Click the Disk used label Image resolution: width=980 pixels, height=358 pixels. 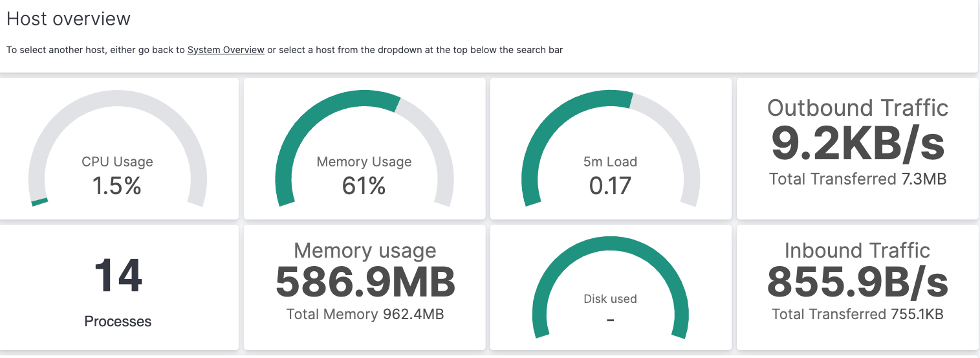610,299
